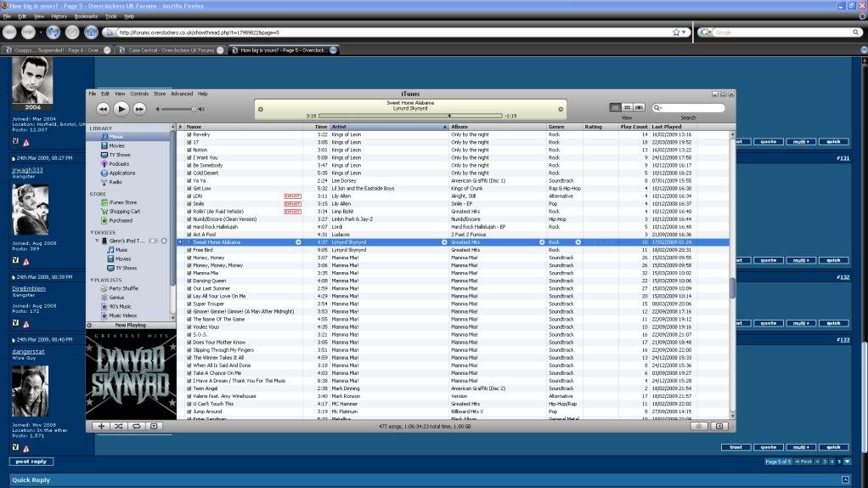This screenshot has height=488, width=868.
Task: Switch to Case Central Firefox tab
Action: 171,50
